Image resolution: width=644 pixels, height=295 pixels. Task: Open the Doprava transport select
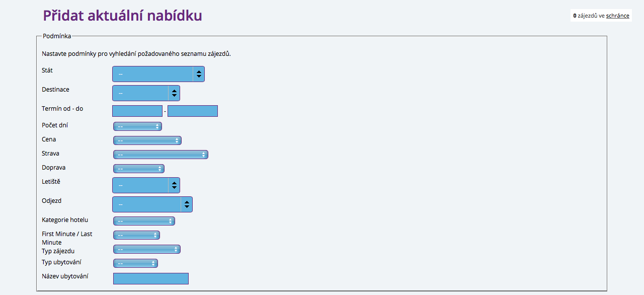pyautogui.click(x=138, y=169)
